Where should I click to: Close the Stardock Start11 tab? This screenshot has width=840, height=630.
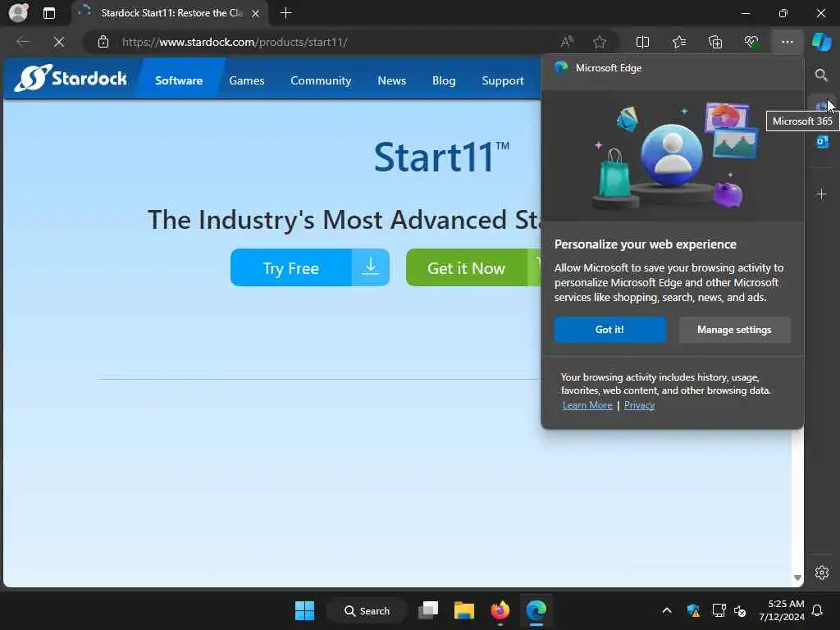tap(256, 13)
